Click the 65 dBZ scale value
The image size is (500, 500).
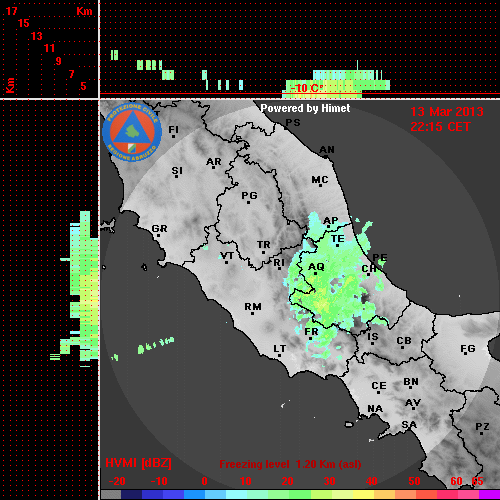point(477,481)
